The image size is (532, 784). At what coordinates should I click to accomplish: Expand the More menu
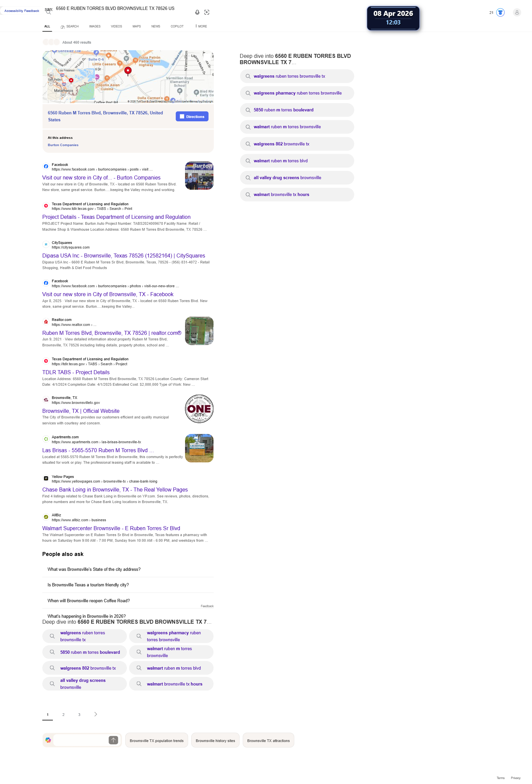click(201, 26)
